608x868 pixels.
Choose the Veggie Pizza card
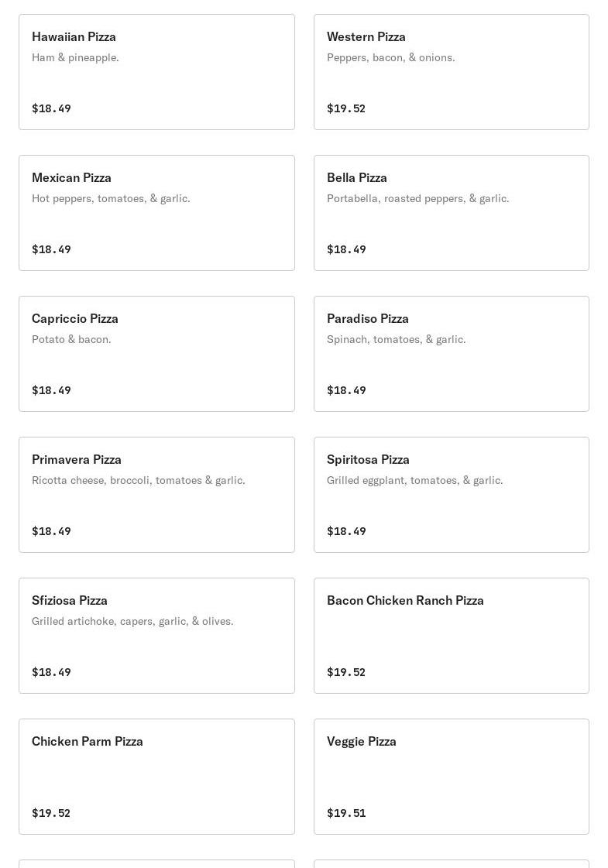[x=452, y=777]
